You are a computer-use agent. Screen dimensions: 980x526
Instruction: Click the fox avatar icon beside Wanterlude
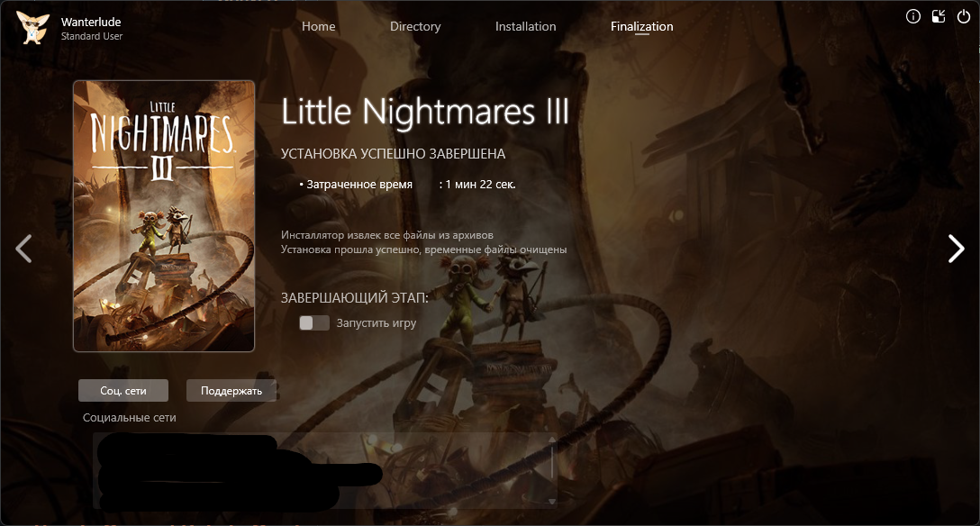(x=32, y=28)
